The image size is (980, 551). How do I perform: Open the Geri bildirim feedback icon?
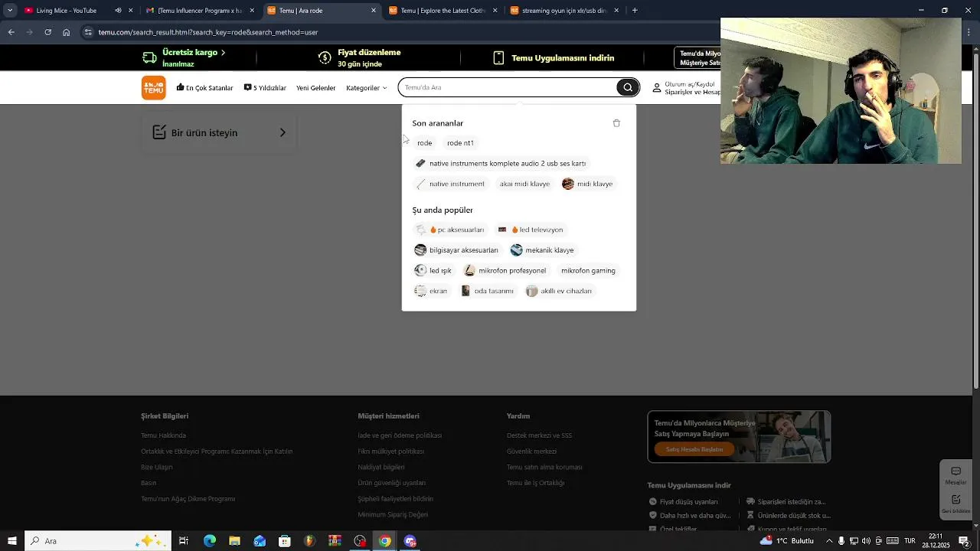[x=955, y=500]
